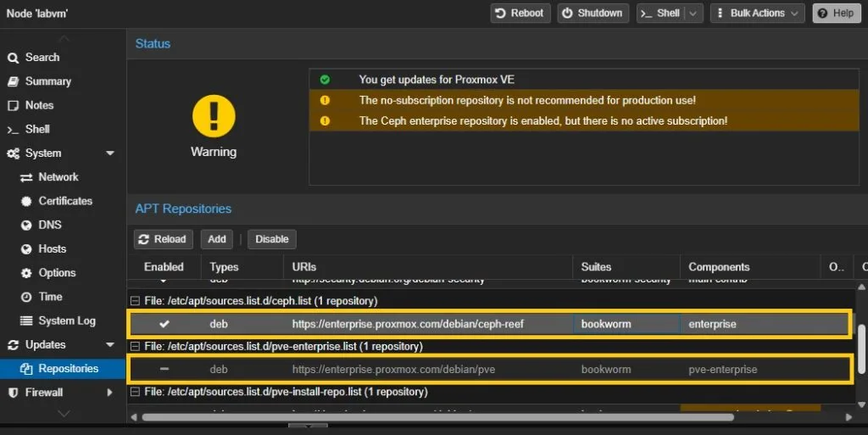The height and width of the screenshot is (435, 868).
Task: Open the Bulk Actions dropdown
Action: click(757, 14)
